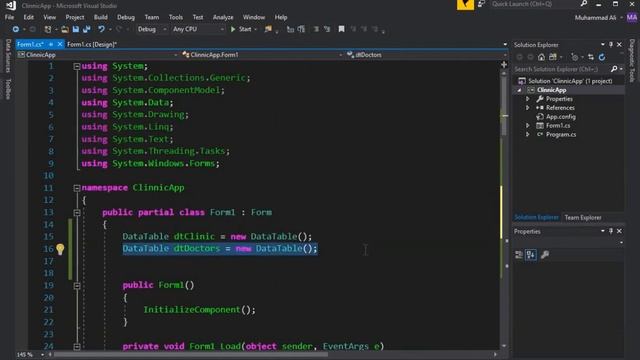Close the Properties panel
Image resolution: width=640 pixels, height=360 pixels.
click(x=619, y=231)
